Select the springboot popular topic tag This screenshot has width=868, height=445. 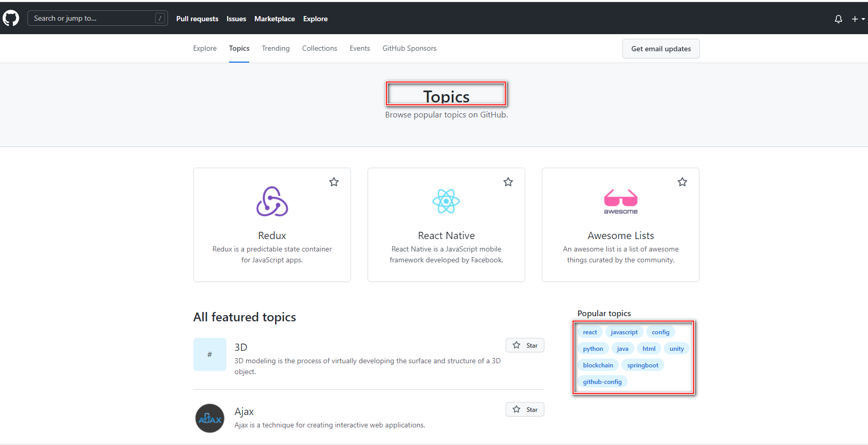[x=643, y=365]
